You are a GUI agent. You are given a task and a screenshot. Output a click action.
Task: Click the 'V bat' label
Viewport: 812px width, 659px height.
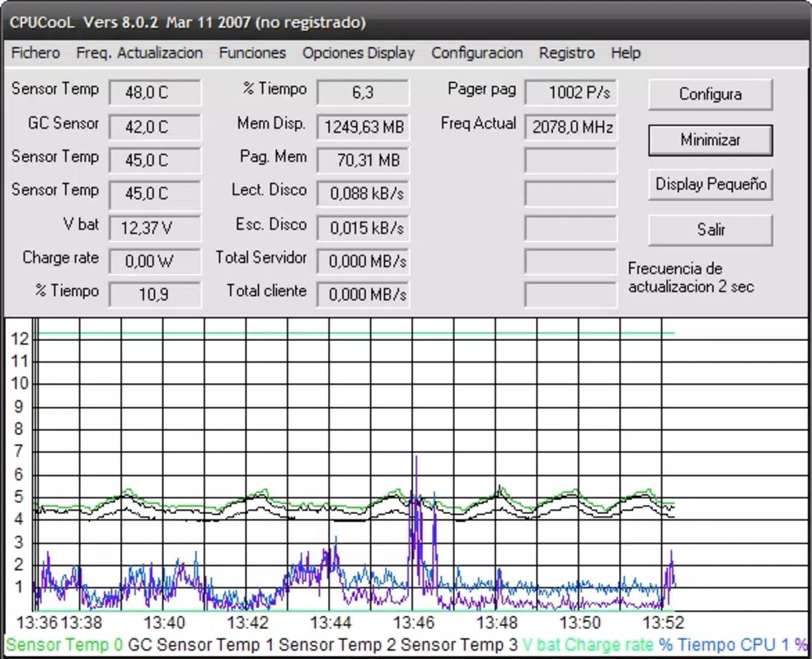81,224
